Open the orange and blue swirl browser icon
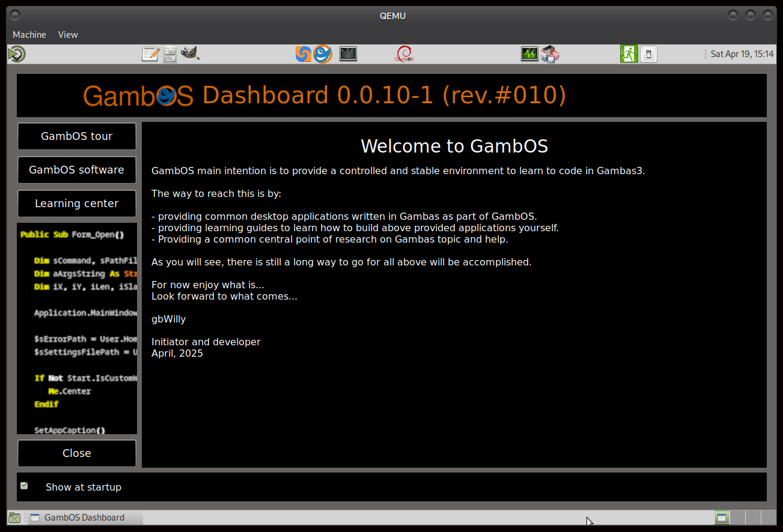 pyautogui.click(x=303, y=54)
